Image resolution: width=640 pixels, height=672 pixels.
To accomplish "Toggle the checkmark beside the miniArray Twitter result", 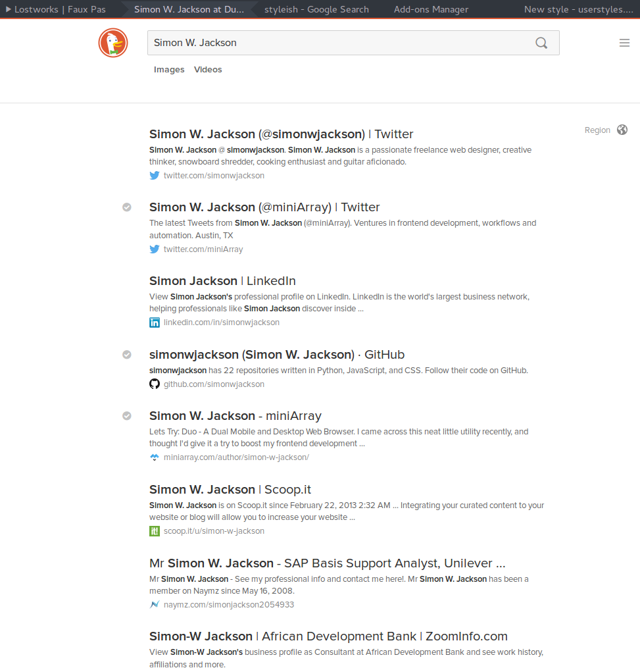I will [126, 207].
